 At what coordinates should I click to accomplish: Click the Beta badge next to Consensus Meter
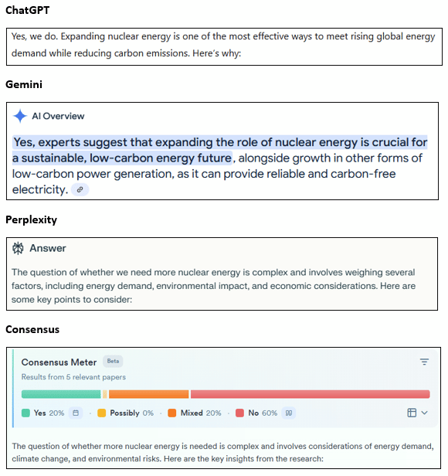pyautogui.click(x=113, y=362)
